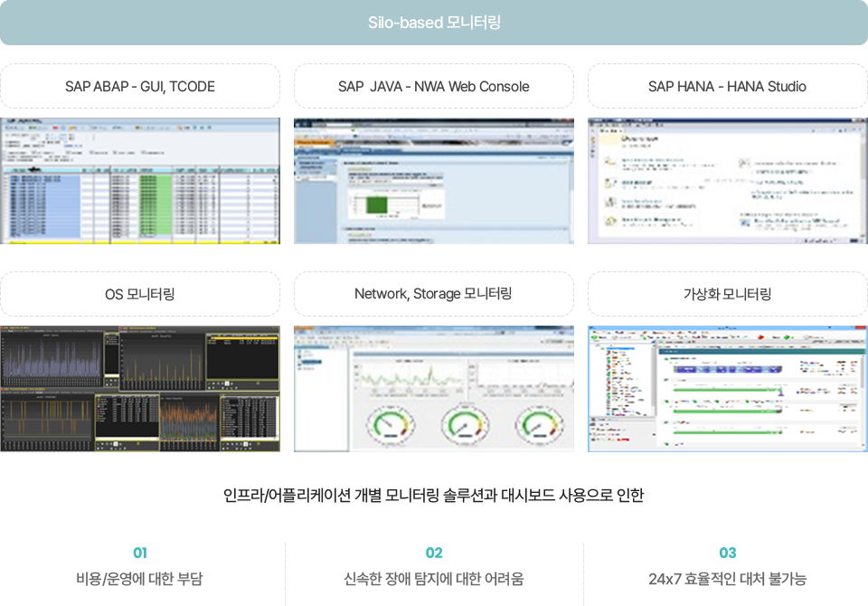Select the SAP HANA - HANA Studio label
Screen dimensions: 868x606
pyautogui.click(x=727, y=87)
